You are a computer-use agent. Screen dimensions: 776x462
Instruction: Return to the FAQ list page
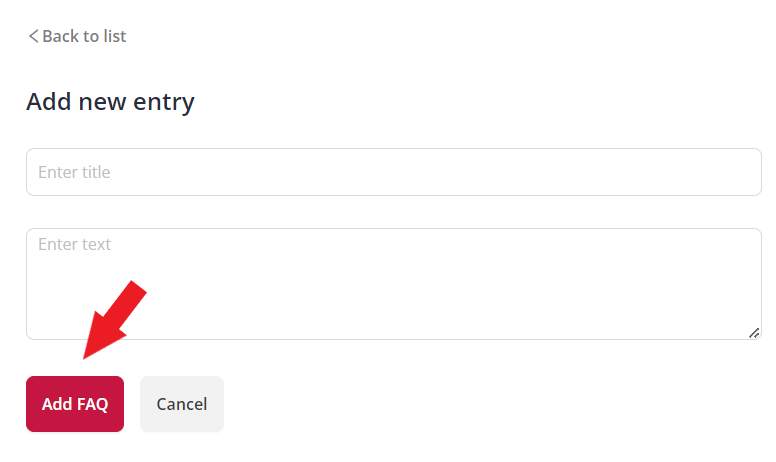(x=77, y=36)
